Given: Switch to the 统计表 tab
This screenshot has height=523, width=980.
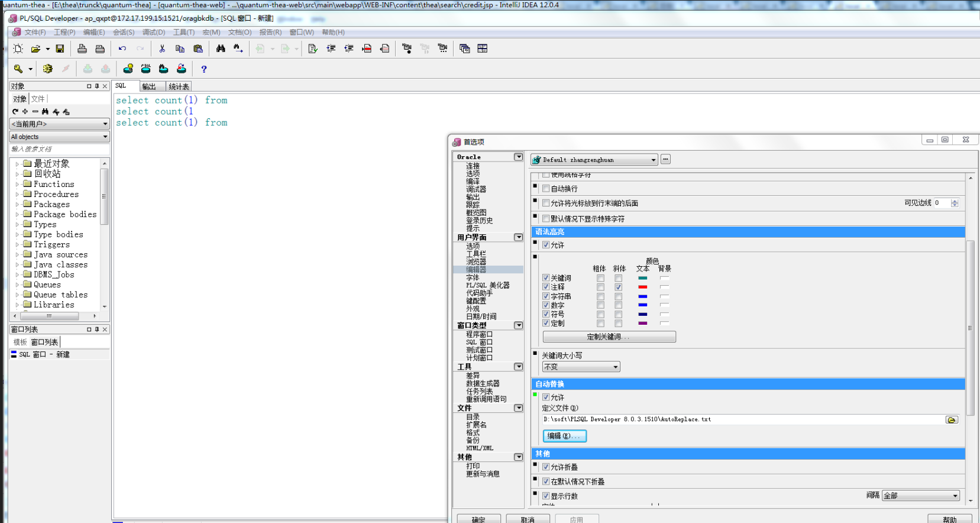Looking at the screenshot, I should click(x=179, y=86).
